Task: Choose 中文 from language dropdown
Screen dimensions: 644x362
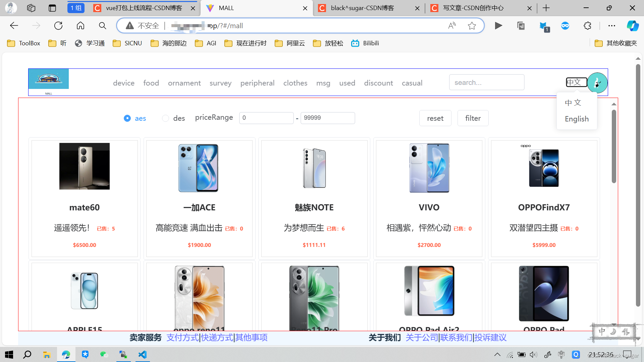Action: (573, 103)
